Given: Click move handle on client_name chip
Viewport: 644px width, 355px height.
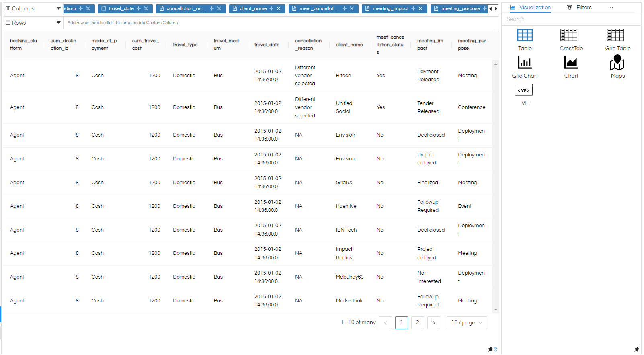Looking at the screenshot, I should coord(271,8).
